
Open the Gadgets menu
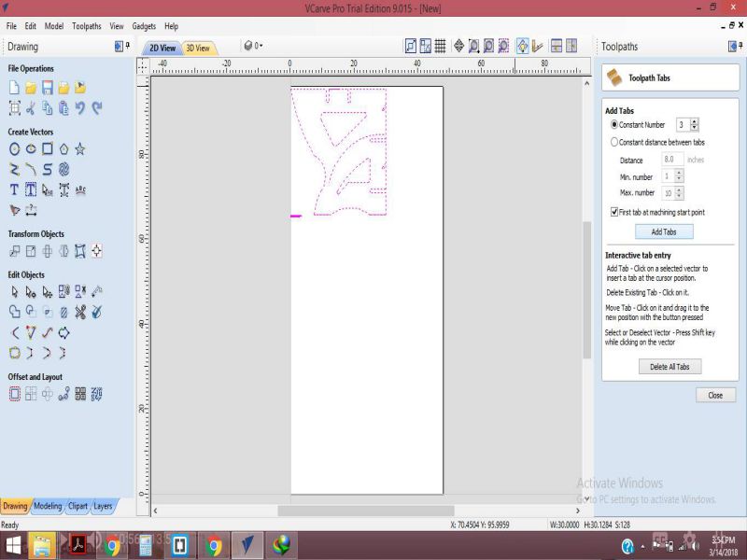click(144, 26)
